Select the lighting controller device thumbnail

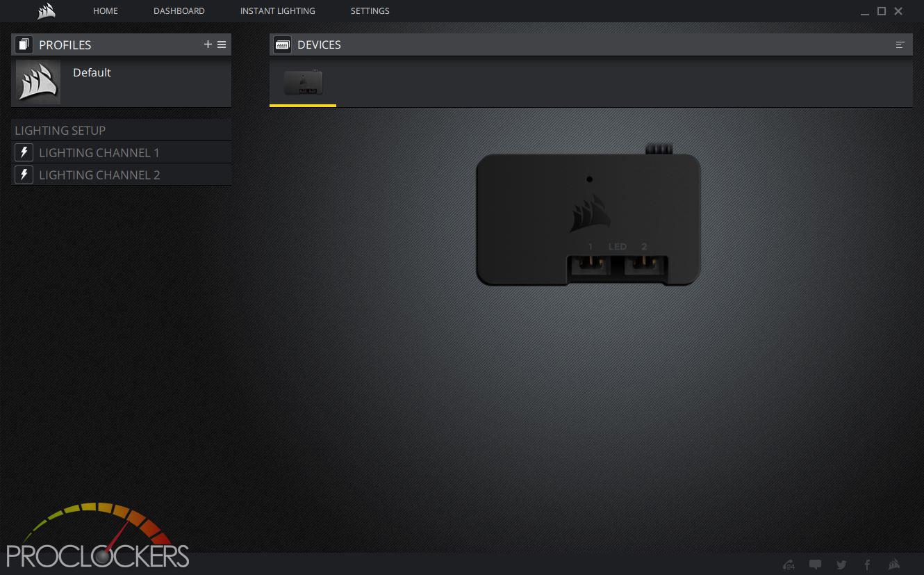[x=303, y=83]
